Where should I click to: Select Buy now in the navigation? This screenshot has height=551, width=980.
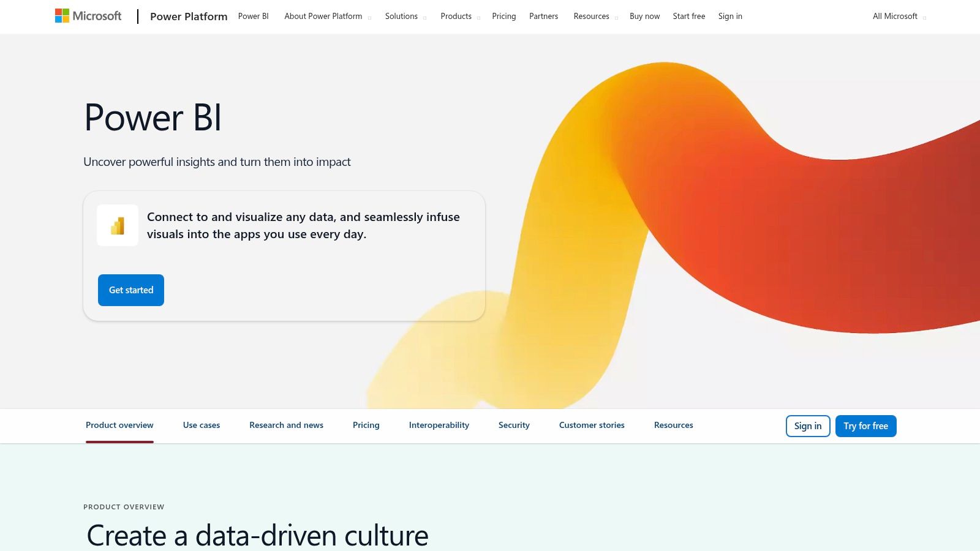tap(644, 17)
